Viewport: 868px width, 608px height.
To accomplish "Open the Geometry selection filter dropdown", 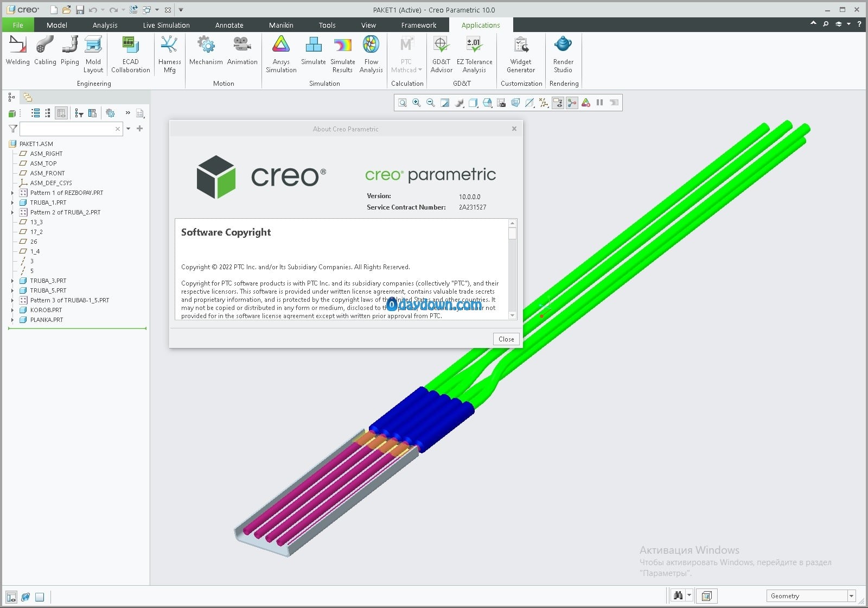I will (851, 596).
